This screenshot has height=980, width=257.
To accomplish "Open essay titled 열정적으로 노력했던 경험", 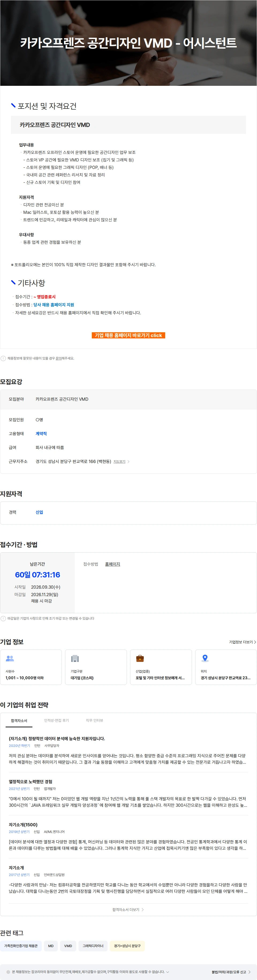I will (31, 781).
